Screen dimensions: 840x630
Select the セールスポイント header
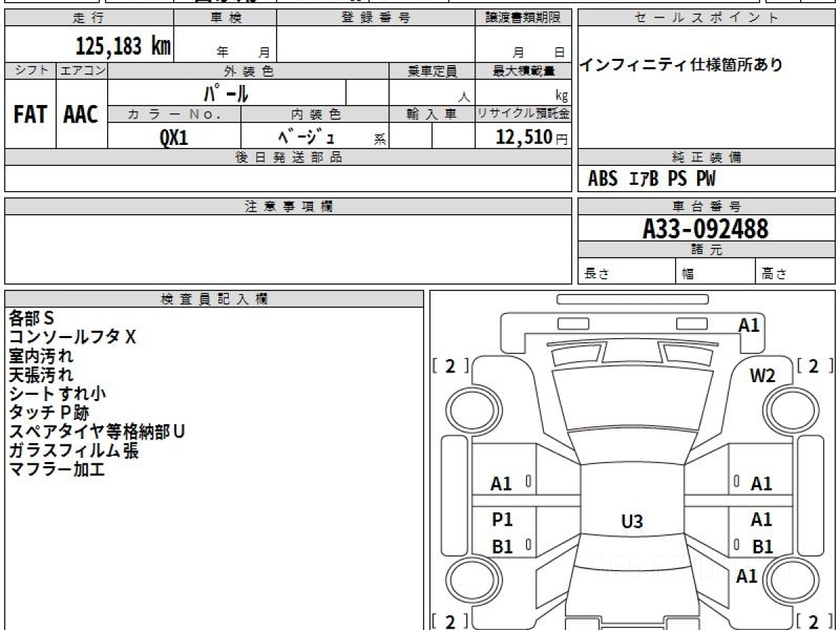click(707, 18)
